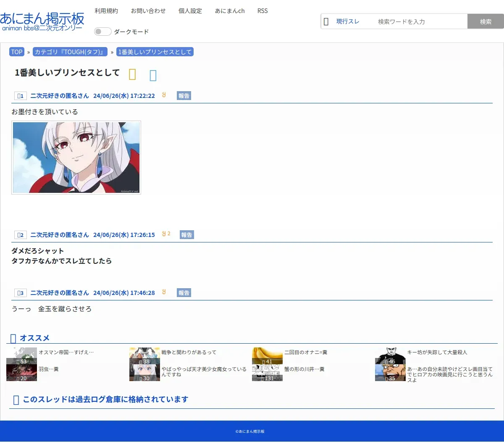504x442 pixels.
Task: Click post number 2 badge
Action: (x=20, y=235)
